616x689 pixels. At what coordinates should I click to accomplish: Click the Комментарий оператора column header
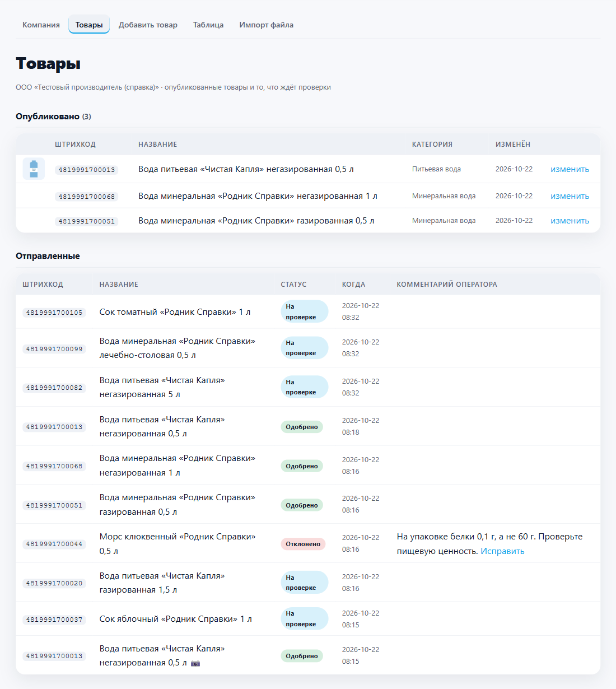tap(447, 285)
